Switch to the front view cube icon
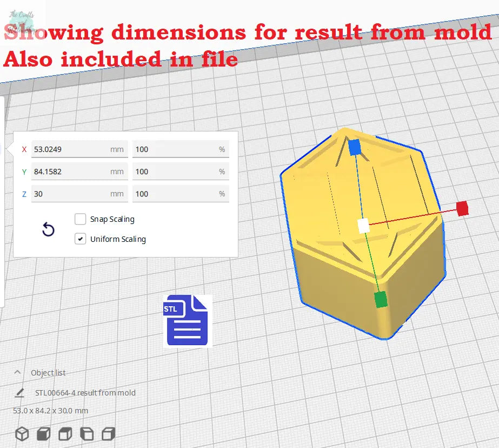The height and width of the screenshot is (448, 499). coord(43,433)
